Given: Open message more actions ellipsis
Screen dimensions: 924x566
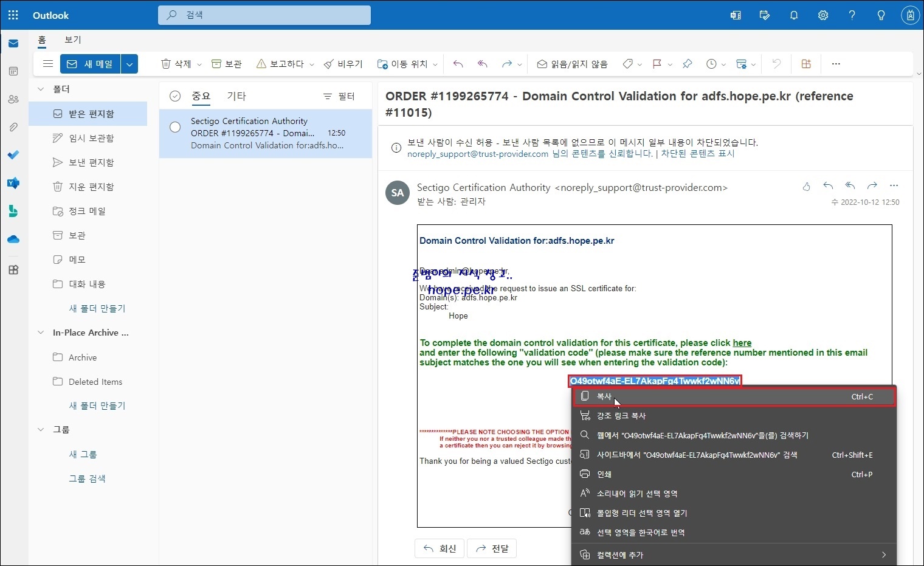Looking at the screenshot, I should pos(894,185).
